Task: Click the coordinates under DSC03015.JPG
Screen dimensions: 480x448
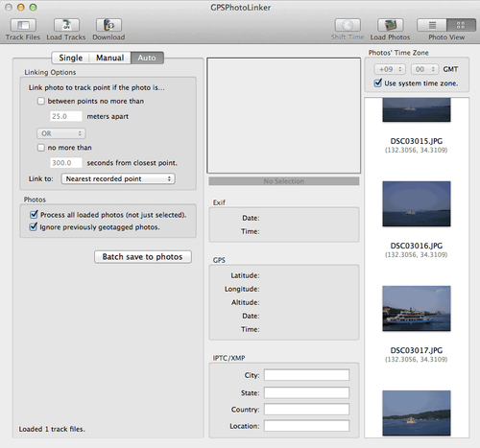Action: 416,151
